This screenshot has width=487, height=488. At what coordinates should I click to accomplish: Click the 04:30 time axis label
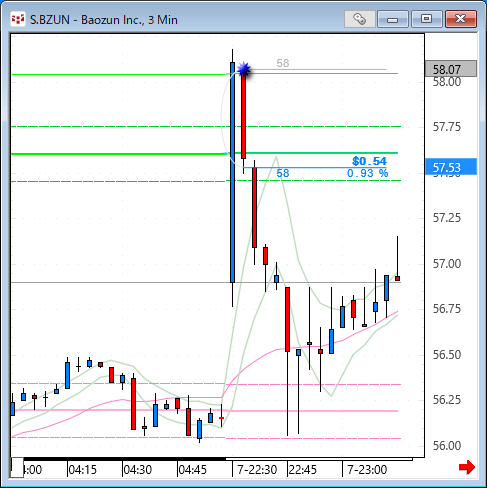(137, 470)
